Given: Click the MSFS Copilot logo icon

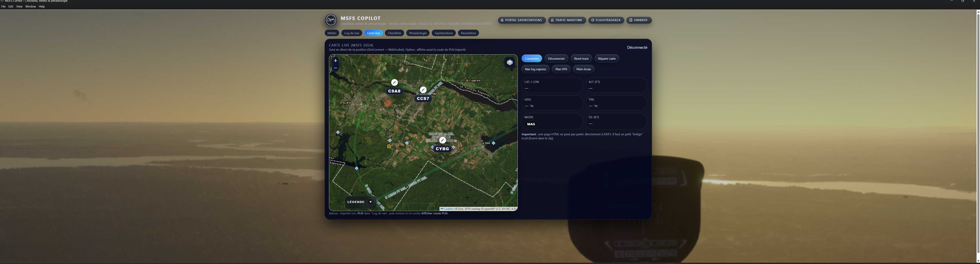Looking at the screenshot, I should click(331, 20).
